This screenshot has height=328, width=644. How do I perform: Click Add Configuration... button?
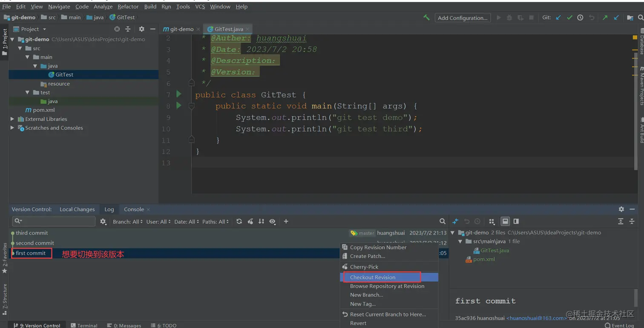(463, 18)
